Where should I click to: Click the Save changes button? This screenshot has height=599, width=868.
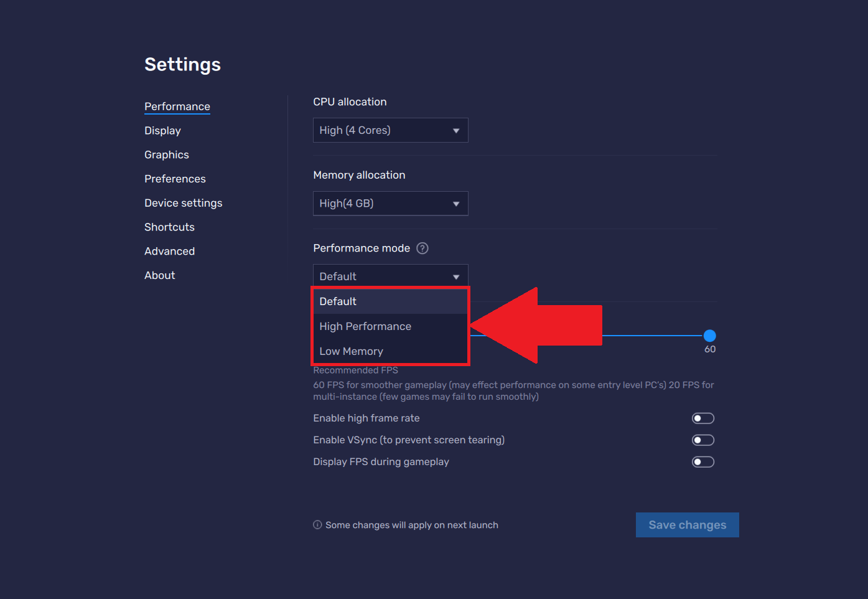pyautogui.click(x=687, y=525)
